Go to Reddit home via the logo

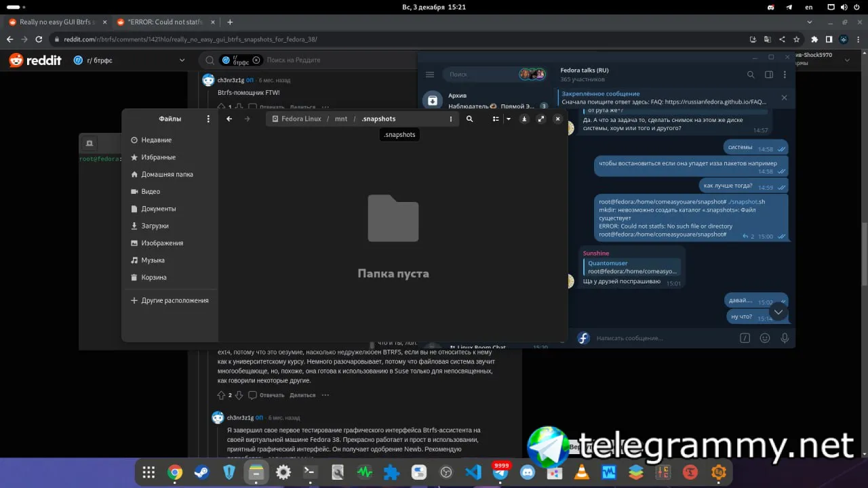[35, 60]
